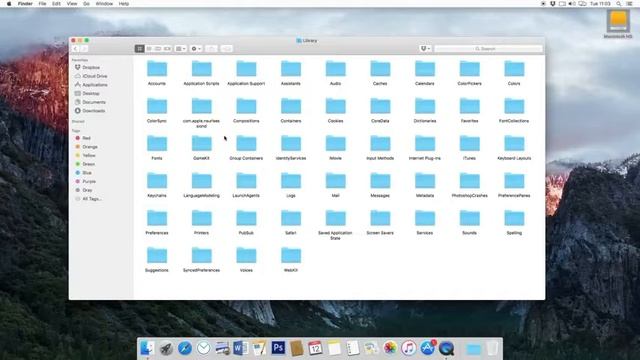Switch to icon view
Screen dimensions: 640x360
coord(140,49)
